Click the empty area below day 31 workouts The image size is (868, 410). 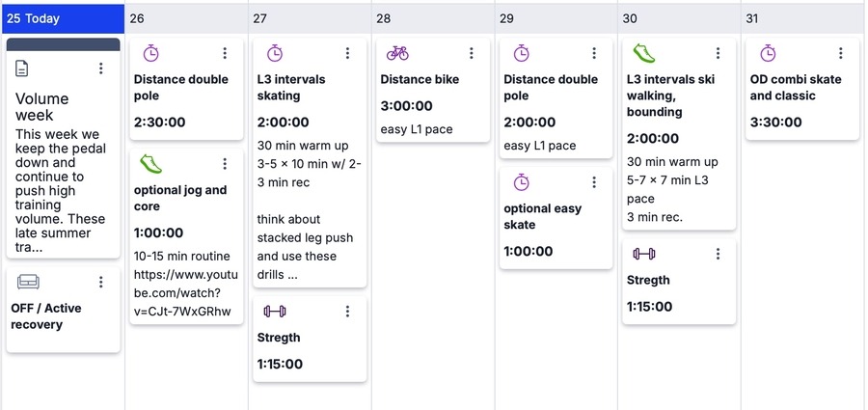pyautogui.click(x=802, y=270)
